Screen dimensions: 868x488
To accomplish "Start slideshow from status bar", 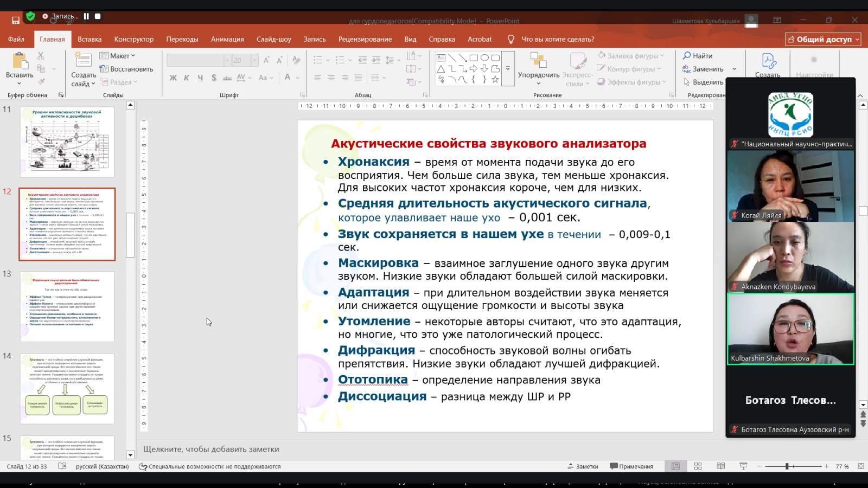I will (743, 466).
